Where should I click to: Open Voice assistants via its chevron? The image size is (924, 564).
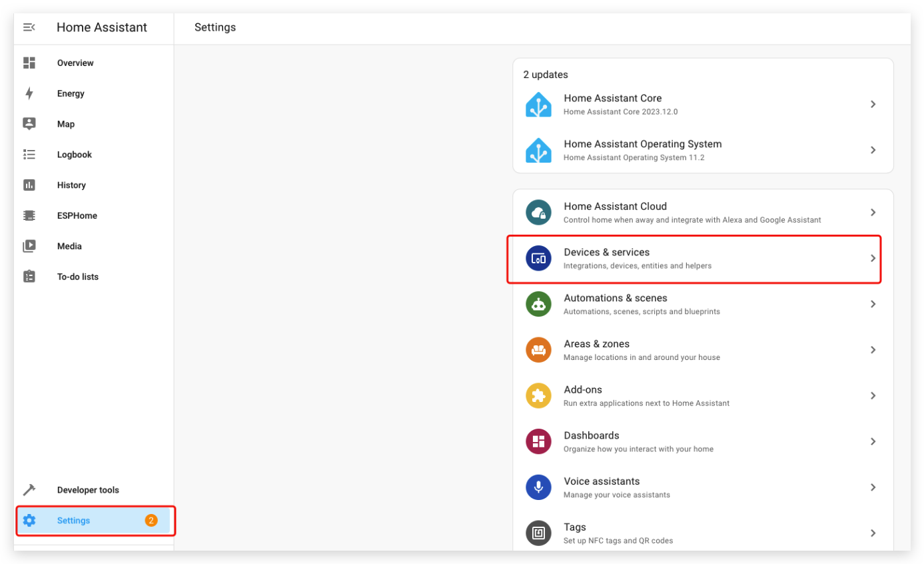click(873, 487)
